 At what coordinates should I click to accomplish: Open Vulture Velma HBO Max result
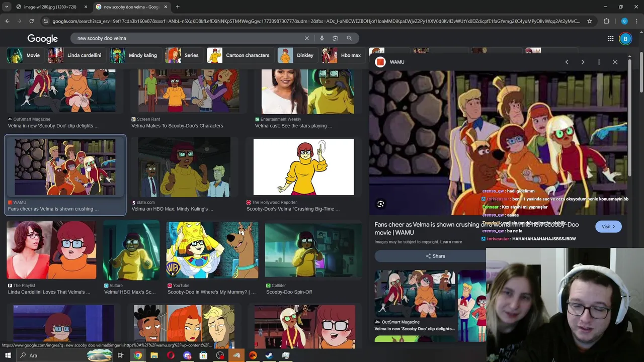pos(131,258)
